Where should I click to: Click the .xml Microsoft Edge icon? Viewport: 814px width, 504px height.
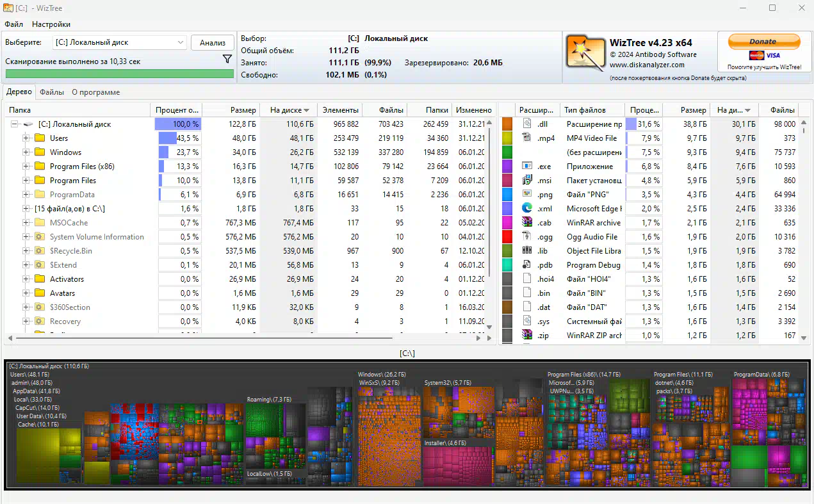[527, 208]
